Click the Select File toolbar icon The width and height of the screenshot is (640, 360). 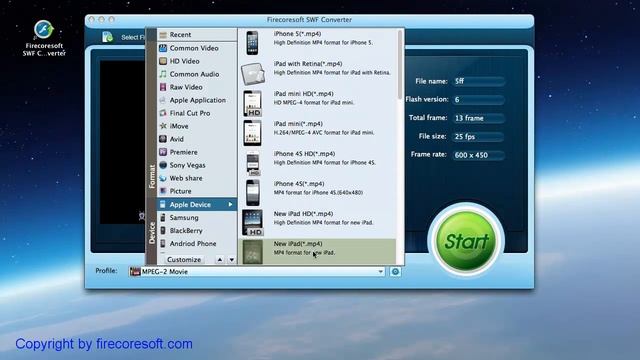[107, 37]
